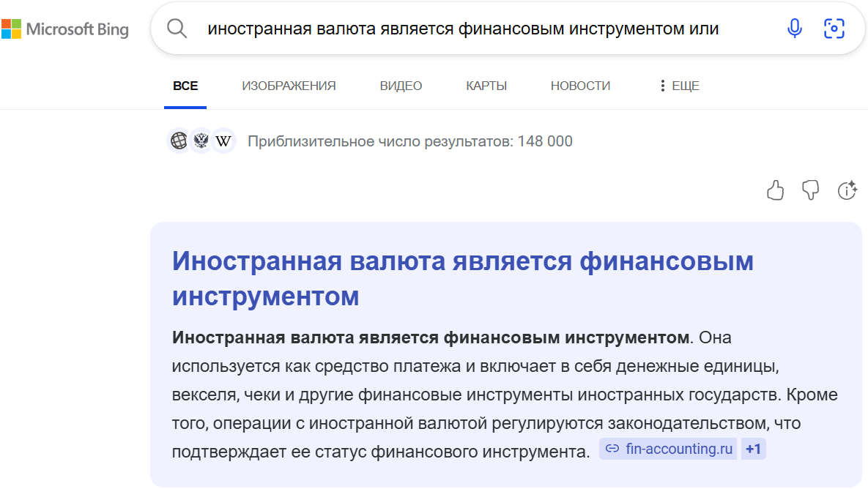The width and height of the screenshot is (868, 489).
Task: Switch to the ВИДЕО tab
Action: (400, 85)
